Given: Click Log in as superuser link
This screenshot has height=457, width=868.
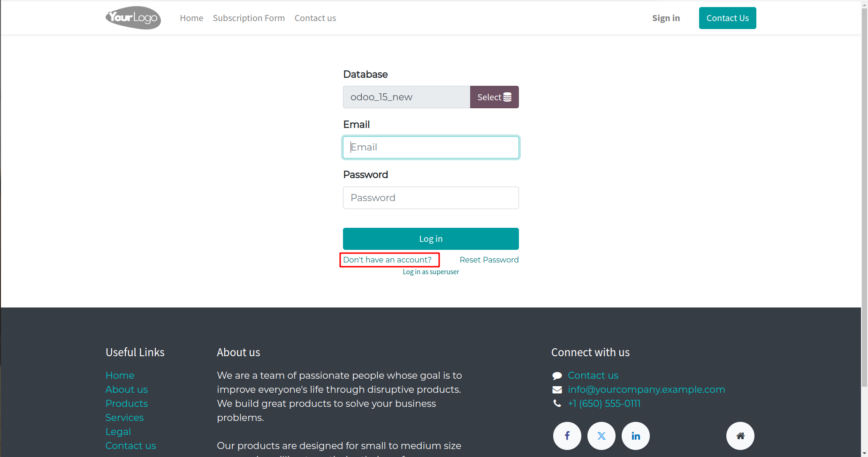Looking at the screenshot, I should (x=431, y=272).
